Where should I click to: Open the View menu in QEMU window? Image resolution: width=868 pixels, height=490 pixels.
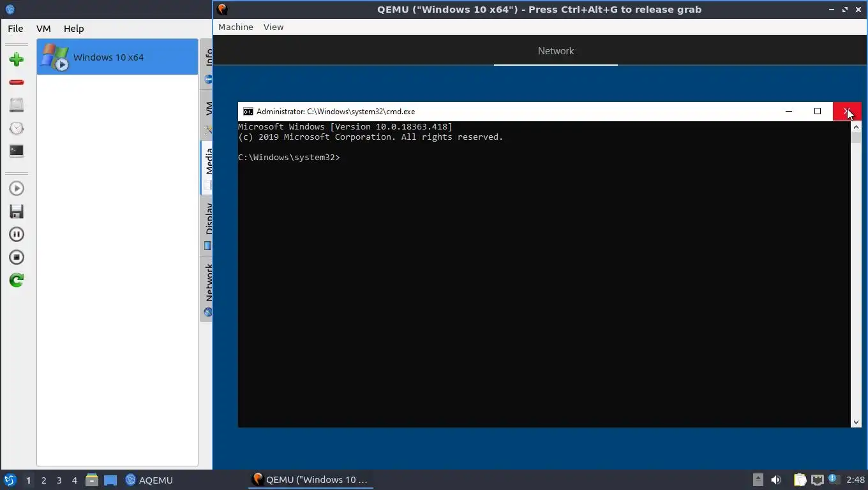coord(273,27)
